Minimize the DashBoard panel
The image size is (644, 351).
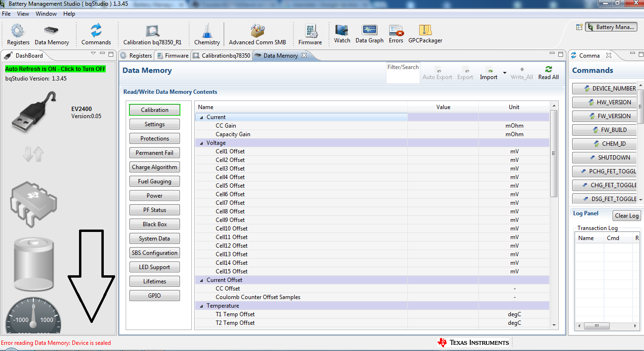pos(102,54)
